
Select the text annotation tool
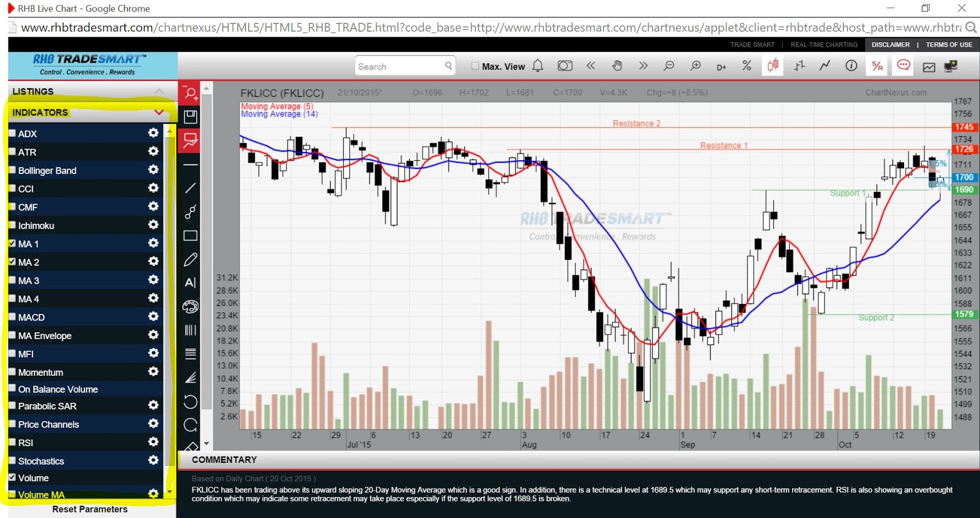point(190,283)
